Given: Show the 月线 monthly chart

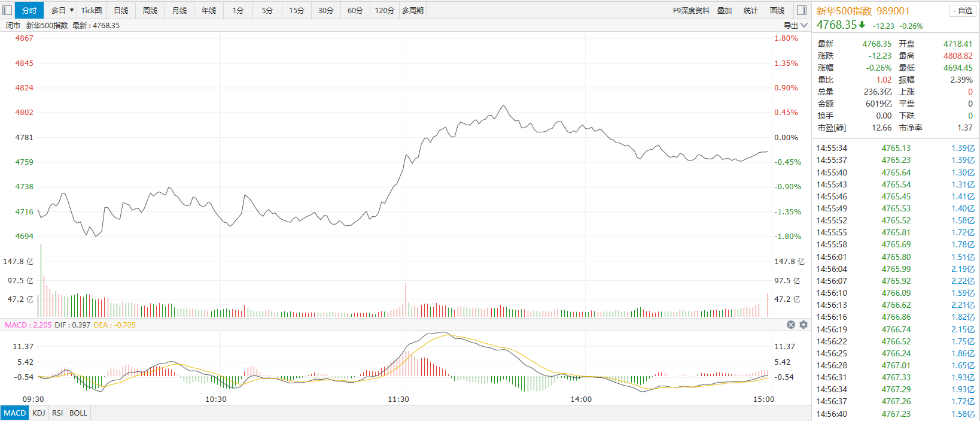Looking at the screenshot, I should click(x=179, y=10).
